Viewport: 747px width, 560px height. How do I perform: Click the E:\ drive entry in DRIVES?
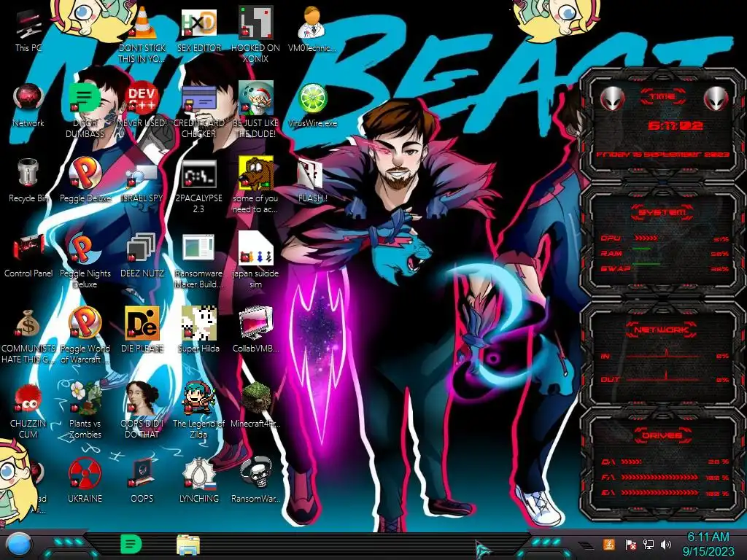click(665, 493)
